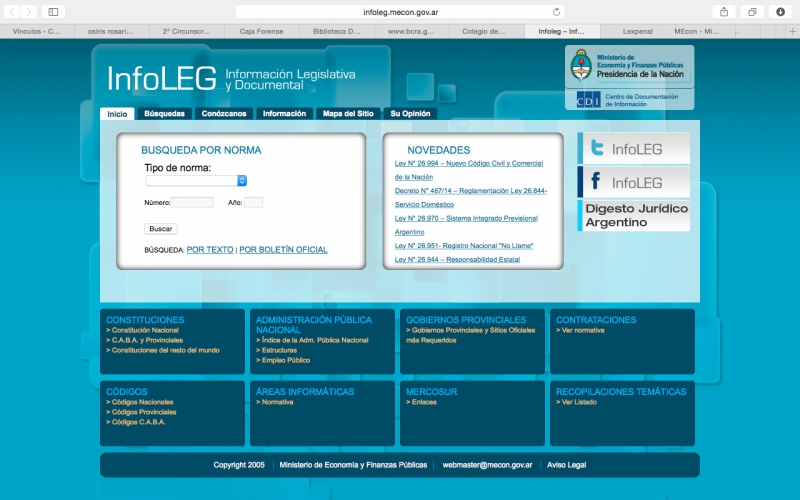This screenshot has height=500, width=800.
Task: Open the Tipo de norma dropdown
Action: click(196, 181)
